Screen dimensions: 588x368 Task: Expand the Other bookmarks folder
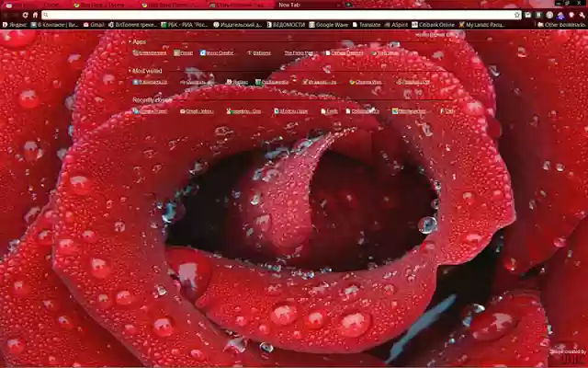point(561,25)
